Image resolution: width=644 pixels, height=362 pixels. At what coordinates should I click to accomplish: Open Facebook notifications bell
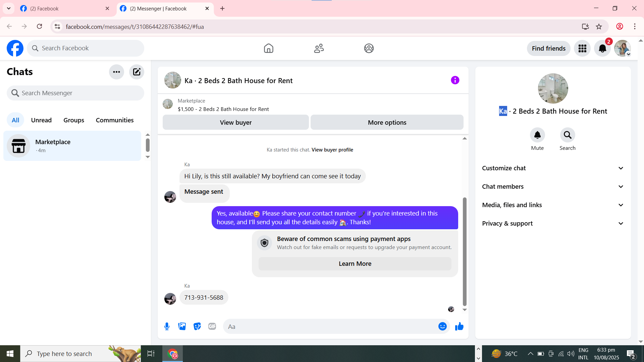click(x=602, y=49)
